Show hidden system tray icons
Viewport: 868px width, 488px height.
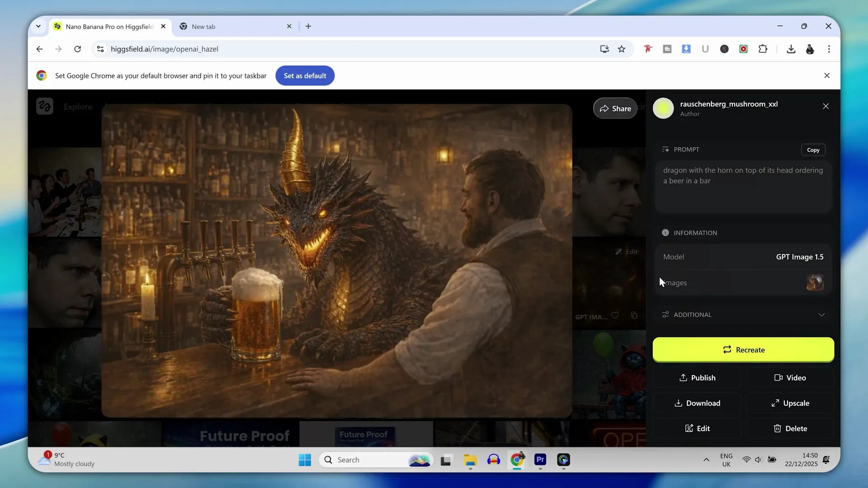point(706,460)
